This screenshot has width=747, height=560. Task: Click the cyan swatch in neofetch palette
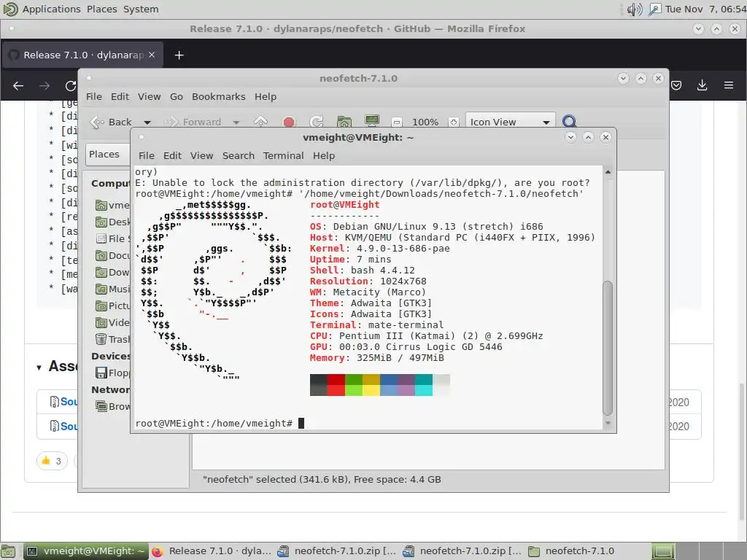click(x=424, y=385)
